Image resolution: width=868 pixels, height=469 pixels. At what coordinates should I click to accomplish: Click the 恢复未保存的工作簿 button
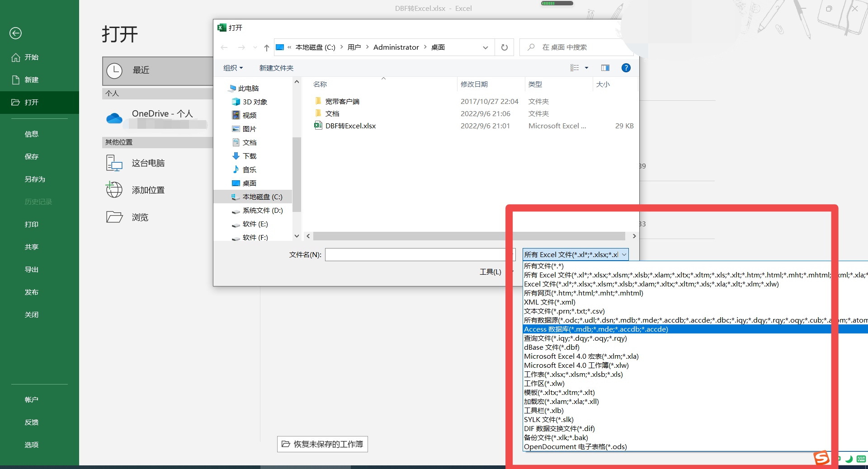tap(322, 444)
